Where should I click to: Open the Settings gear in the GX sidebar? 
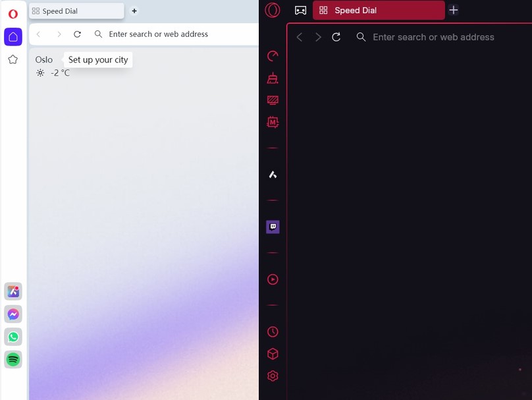click(x=273, y=376)
